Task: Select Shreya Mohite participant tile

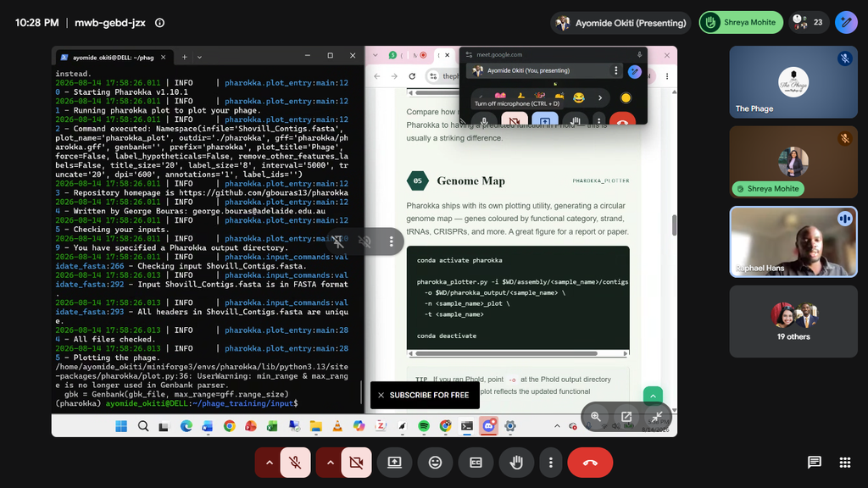Action: pyautogui.click(x=793, y=162)
